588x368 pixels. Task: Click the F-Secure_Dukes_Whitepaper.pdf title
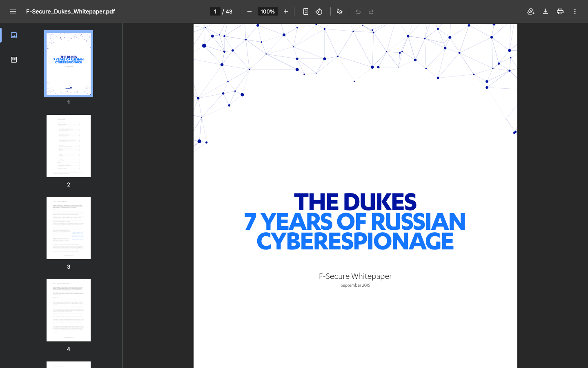[x=70, y=11]
